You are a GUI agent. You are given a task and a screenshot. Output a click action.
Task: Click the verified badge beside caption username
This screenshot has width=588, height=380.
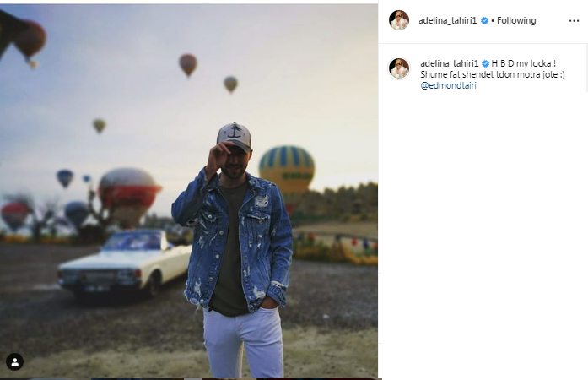tap(484, 63)
